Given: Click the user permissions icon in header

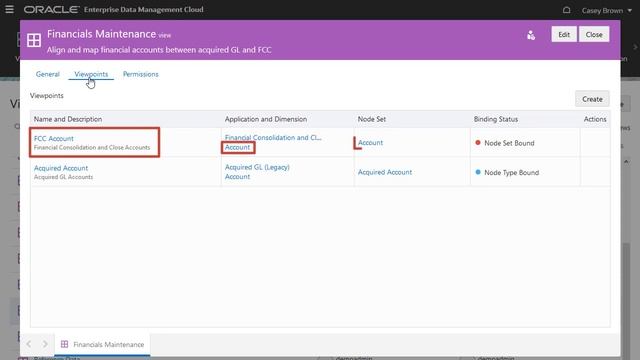Looking at the screenshot, I should coord(531,35).
